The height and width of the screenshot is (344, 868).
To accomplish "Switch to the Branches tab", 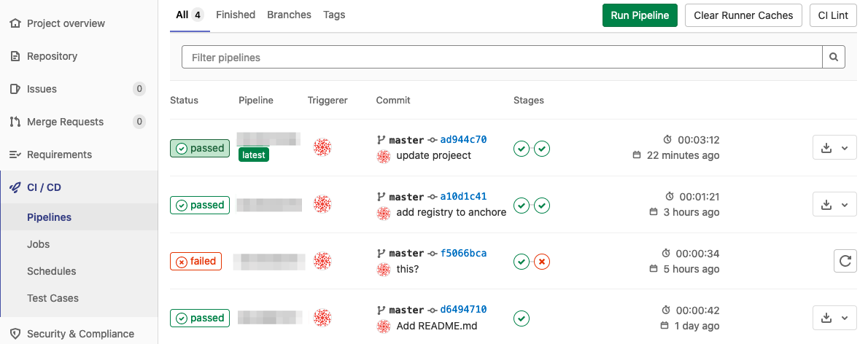I will coord(289,15).
